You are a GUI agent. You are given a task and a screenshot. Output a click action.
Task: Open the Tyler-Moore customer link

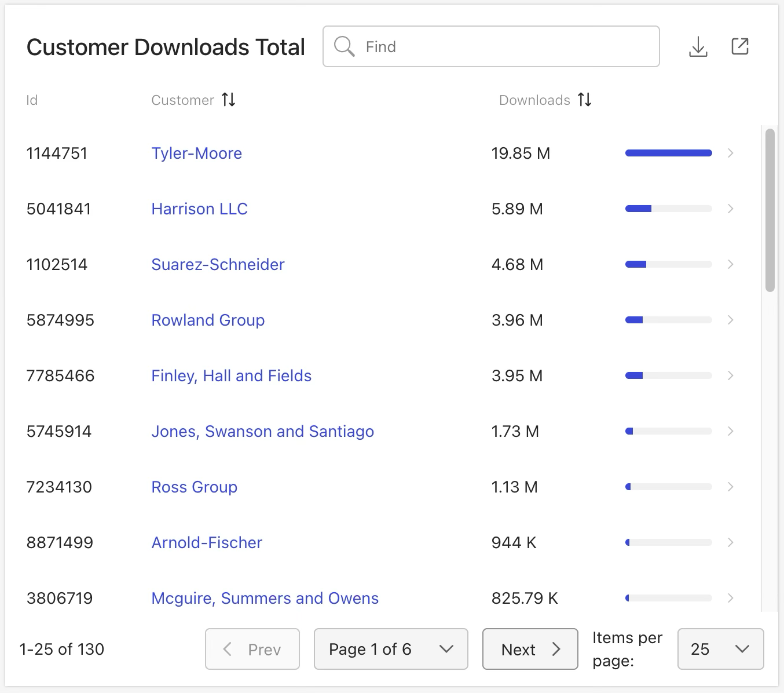[197, 153]
